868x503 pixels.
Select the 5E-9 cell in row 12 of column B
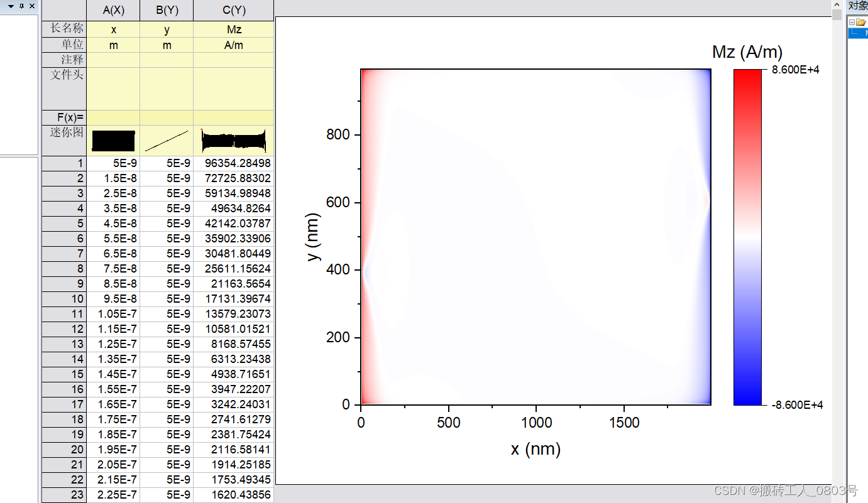[167, 329]
